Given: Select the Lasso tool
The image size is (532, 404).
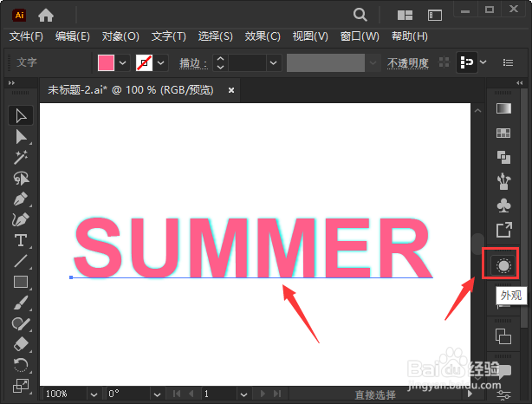Looking at the screenshot, I should pos(21,179).
